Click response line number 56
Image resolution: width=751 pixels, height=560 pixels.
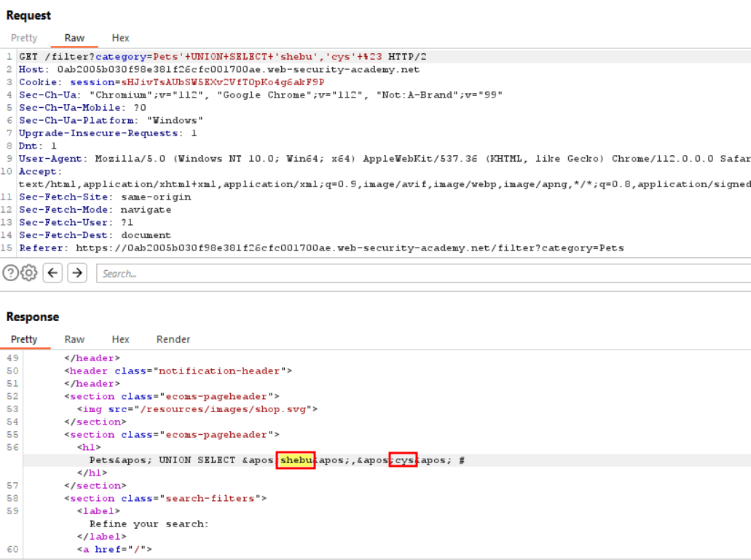tap(12, 448)
